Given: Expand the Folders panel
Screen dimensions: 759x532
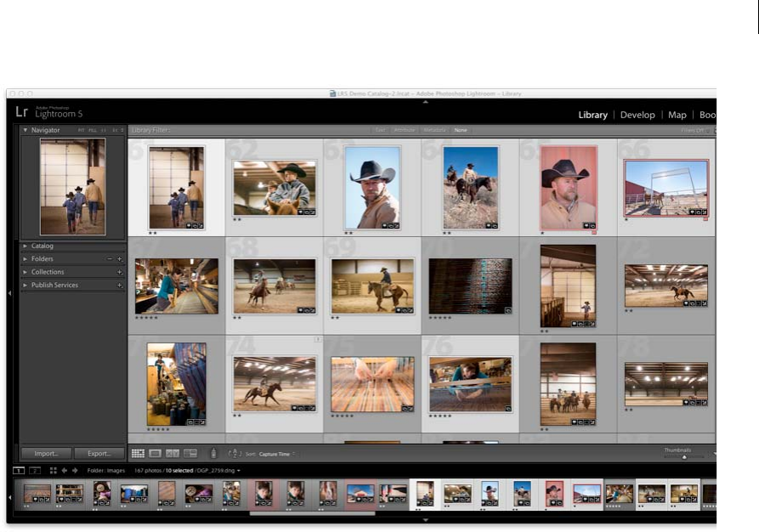Looking at the screenshot, I should pyautogui.click(x=25, y=259).
